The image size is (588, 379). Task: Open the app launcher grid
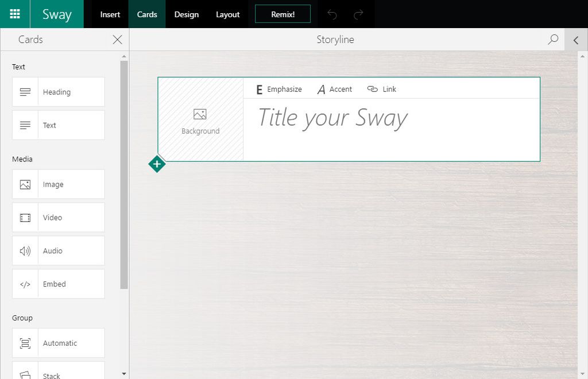tap(14, 14)
